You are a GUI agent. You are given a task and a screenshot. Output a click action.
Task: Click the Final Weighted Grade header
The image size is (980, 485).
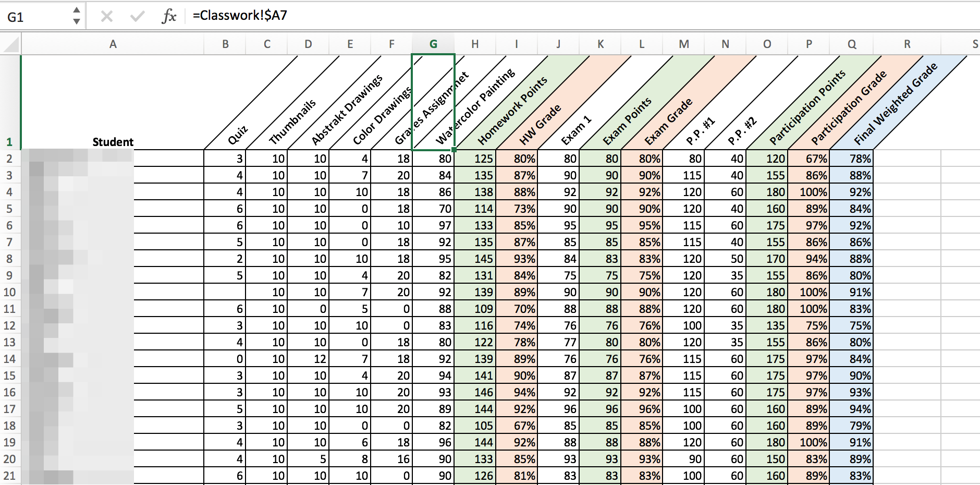pyautogui.click(x=895, y=103)
